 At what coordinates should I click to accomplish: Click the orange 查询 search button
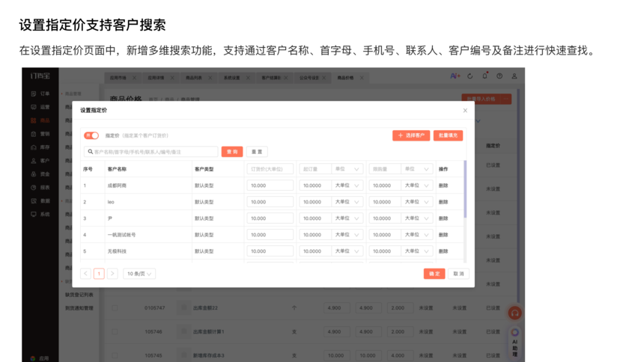232,152
